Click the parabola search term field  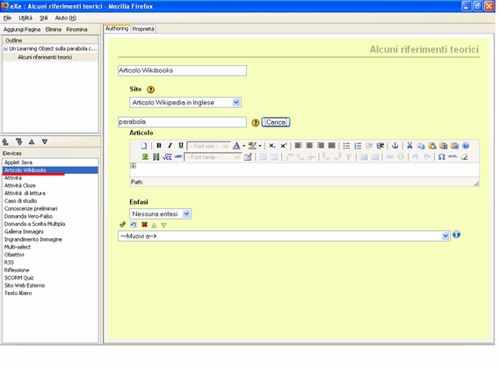[182, 122]
